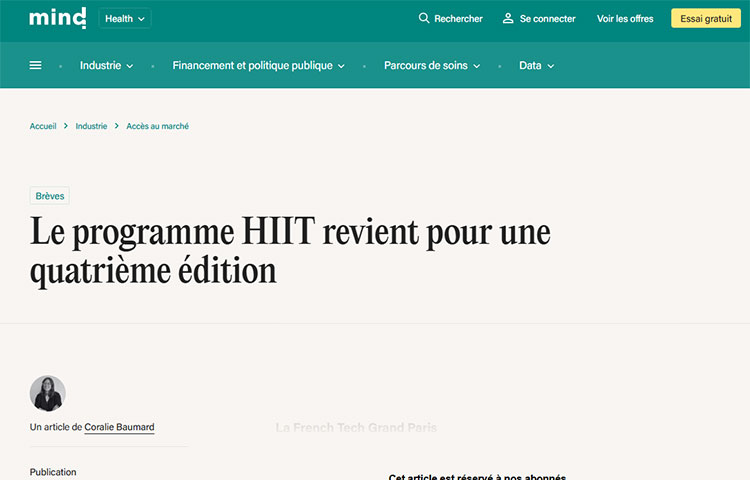The height and width of the screenshot is (480, 750).
Task: Expand the Industrie navigation dropdown
Action: [107, 66]
